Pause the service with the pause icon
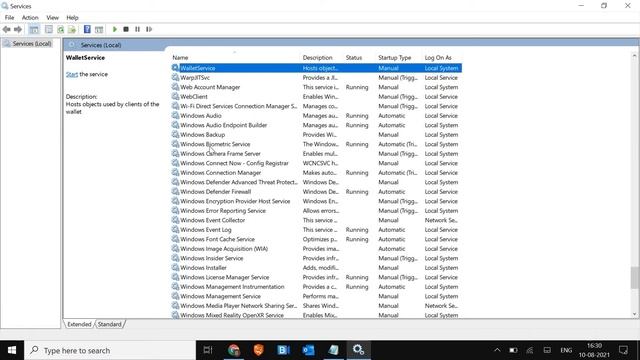640x360 pixels. pos(138,29)
